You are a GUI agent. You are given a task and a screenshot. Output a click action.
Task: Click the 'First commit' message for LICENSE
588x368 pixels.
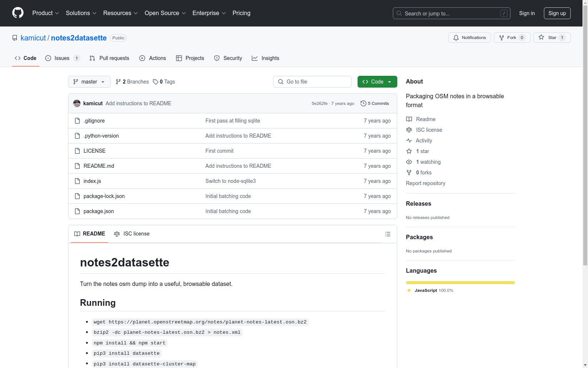click(x=219, y=151)
